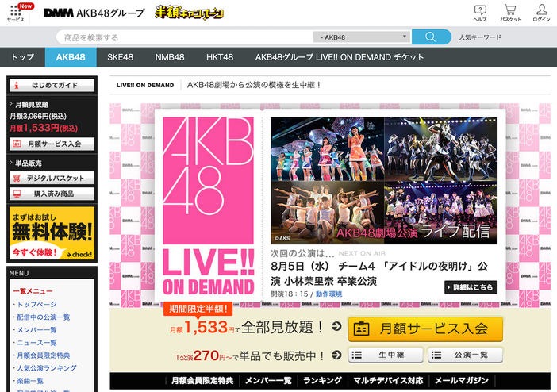Click the AKB48 theater performance photo collage

(x=384, y=181)
